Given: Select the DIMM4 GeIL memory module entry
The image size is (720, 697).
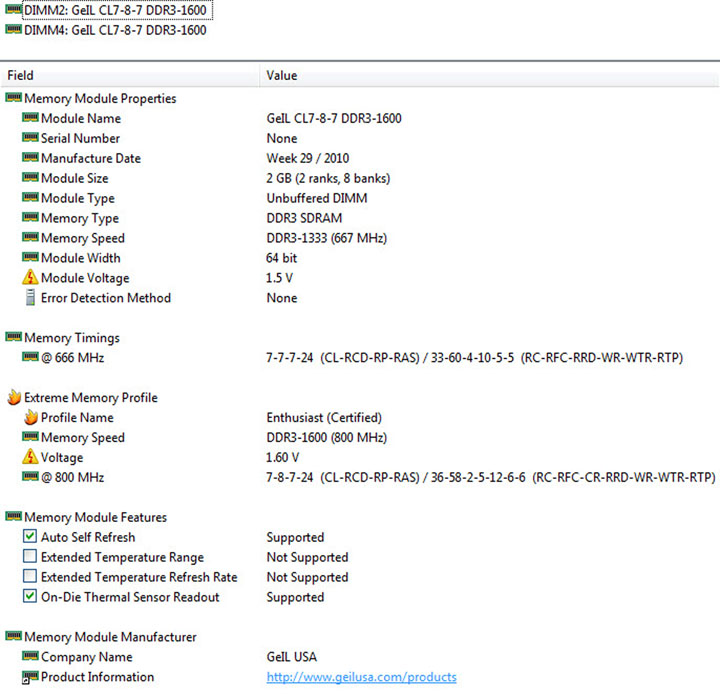Looking at the screenshot, I should [115, 30].
